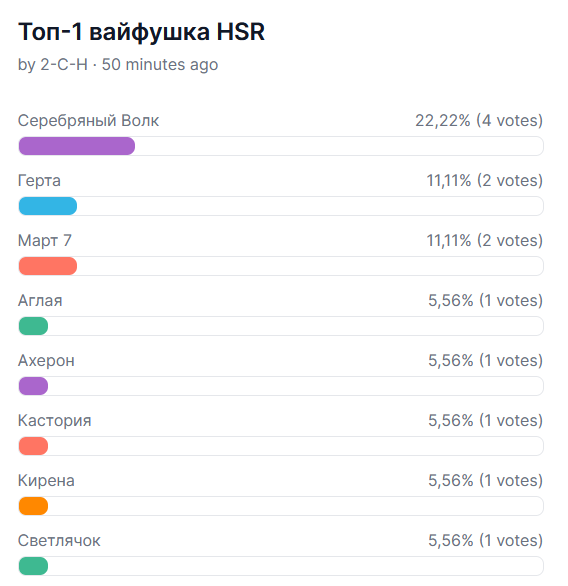The image size is (568, 586).
Task: Select the Ахерон option label
Action: point(46,361)
